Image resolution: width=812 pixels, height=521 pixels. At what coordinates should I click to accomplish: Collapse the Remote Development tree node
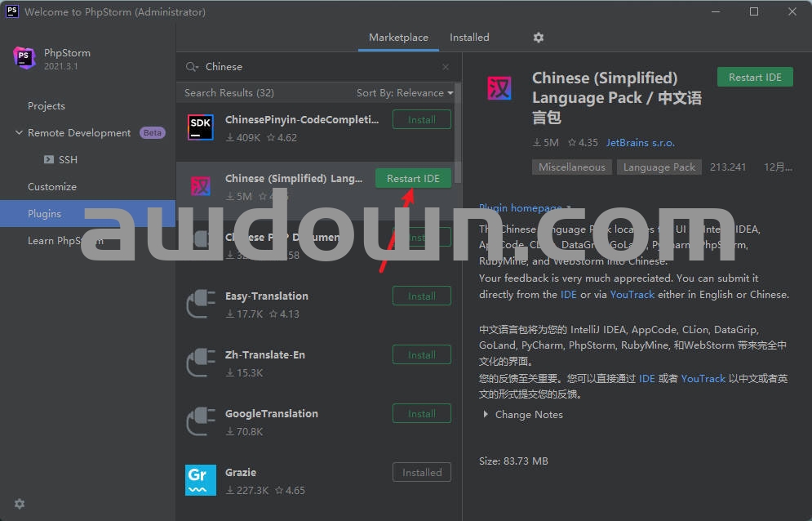[x=19, y=133]
